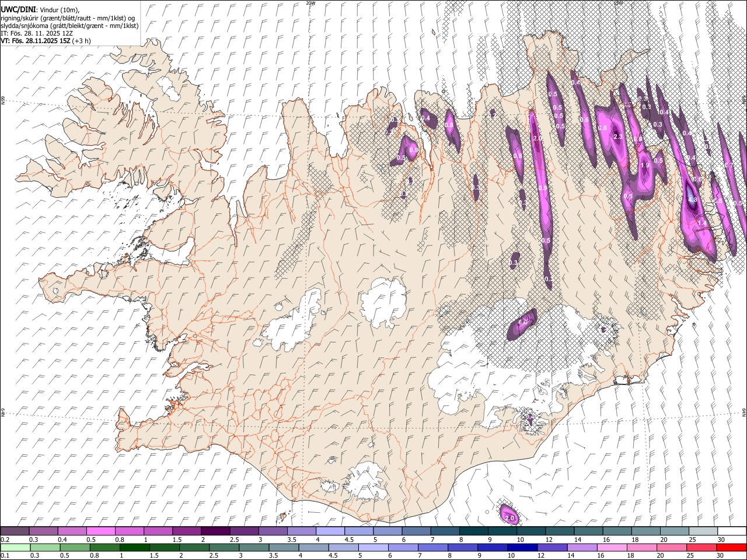This screenshot has width=747, height=560.
Task: Click the "2.0" value offshore of the south coast
Action: coord(509,518)
